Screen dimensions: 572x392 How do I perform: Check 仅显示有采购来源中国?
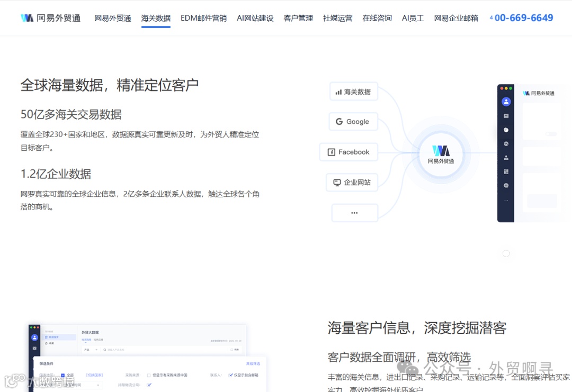pos(149,375)
